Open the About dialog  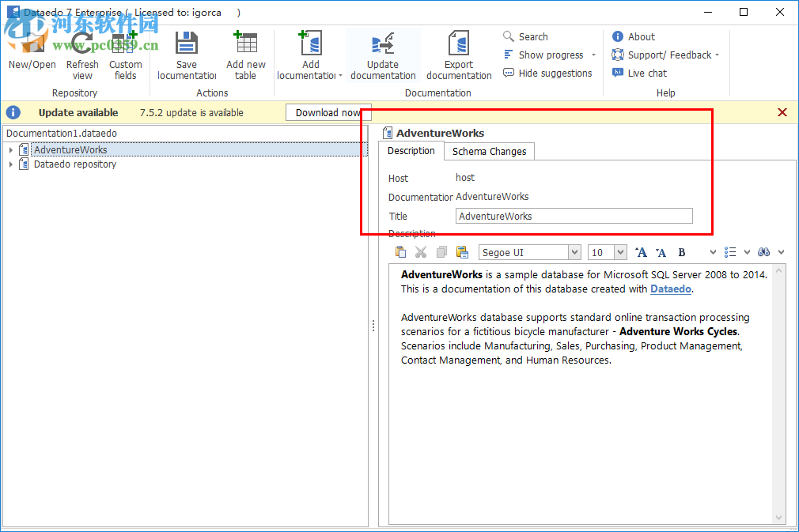634,36
